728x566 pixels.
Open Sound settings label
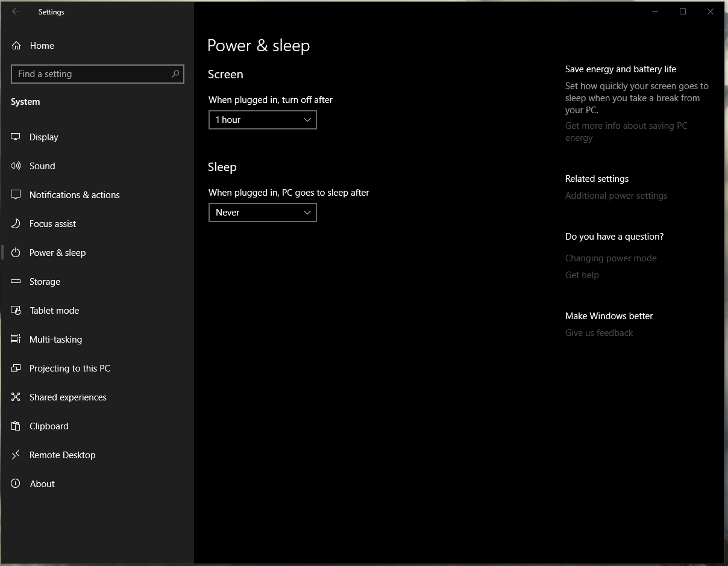click(x=42, y=166)
